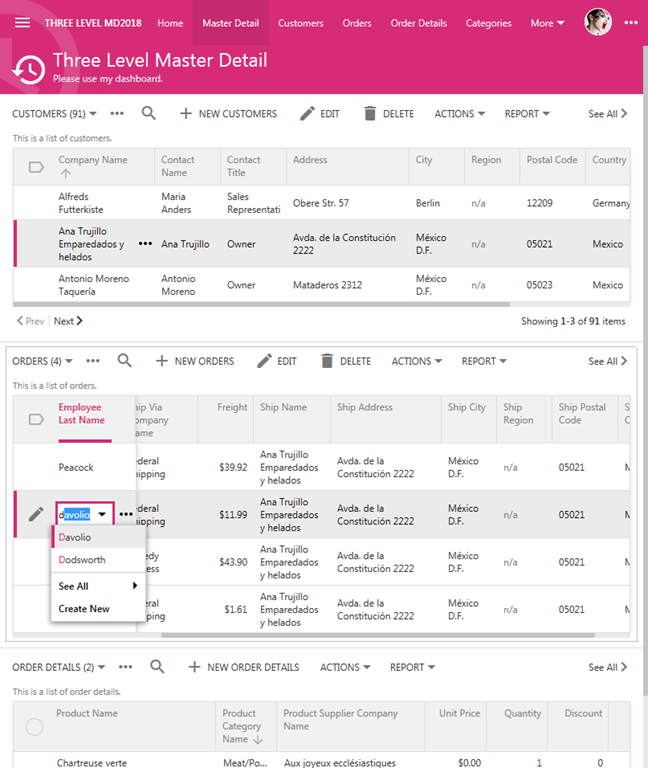Switch to the Order Details navigation tab

418,23
